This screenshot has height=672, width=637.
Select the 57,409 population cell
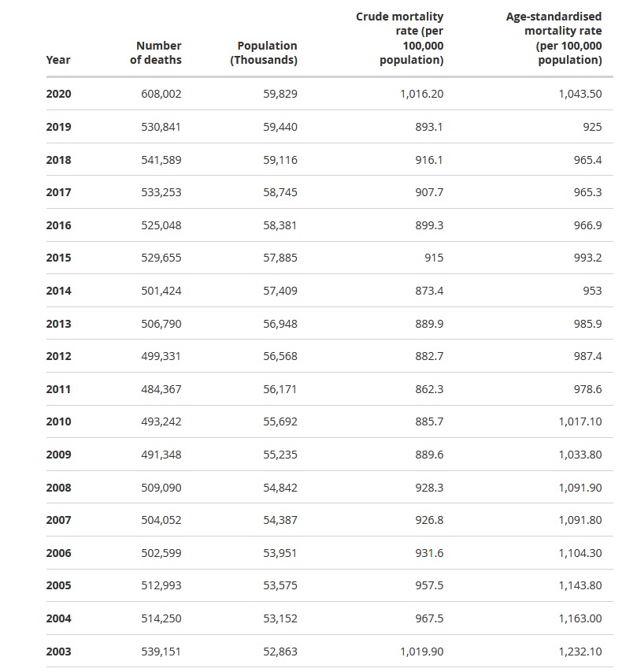[280, 291]
